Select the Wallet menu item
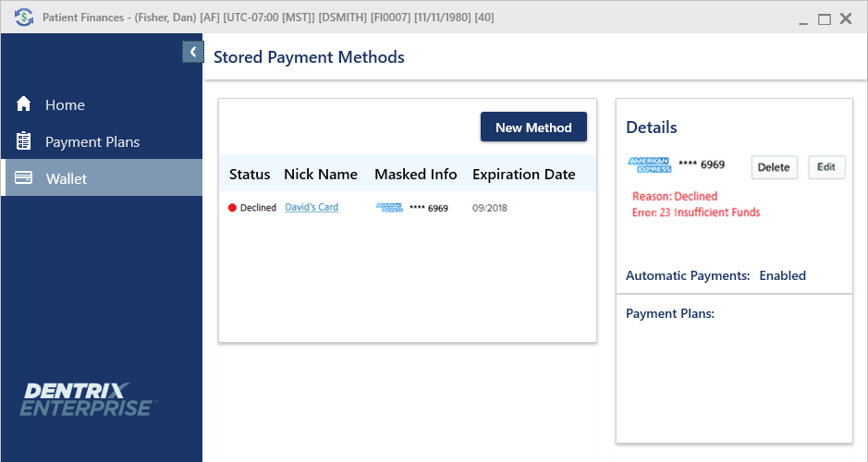This screenshot has height=462, width=868. click(66, 178)
